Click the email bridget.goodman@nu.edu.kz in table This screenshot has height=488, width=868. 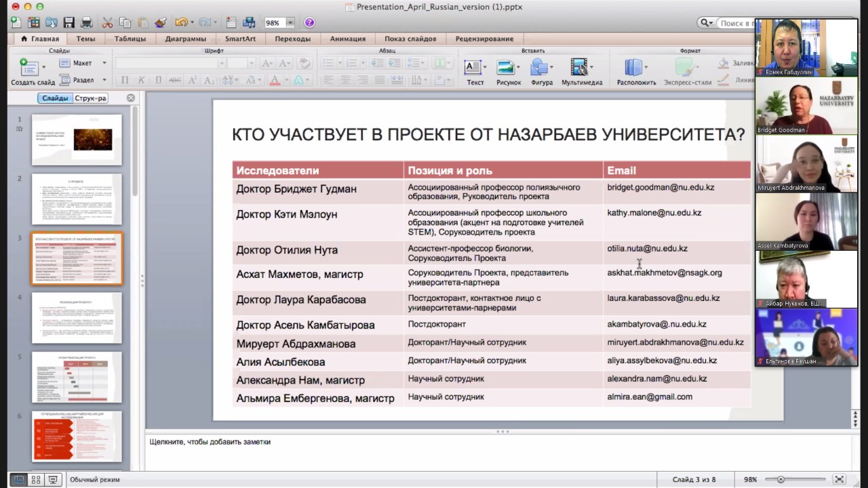660,187
